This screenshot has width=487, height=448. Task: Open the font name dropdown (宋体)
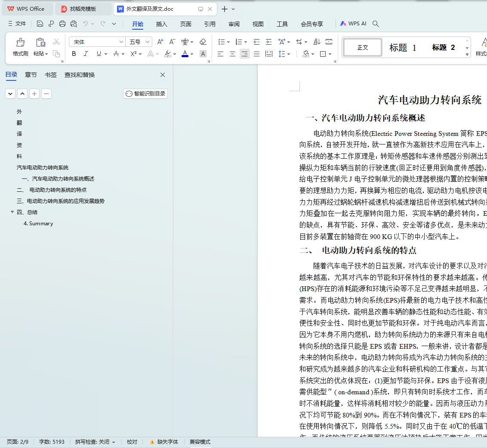tap(121, 42)
